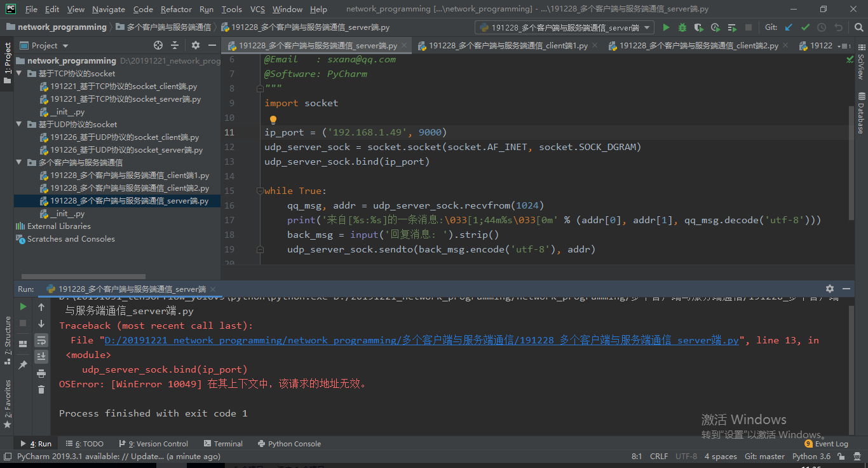Clear the Run console with trash icon
This screenshot has height=468, width=868.
pyautogui.click(x=41, y=389)
